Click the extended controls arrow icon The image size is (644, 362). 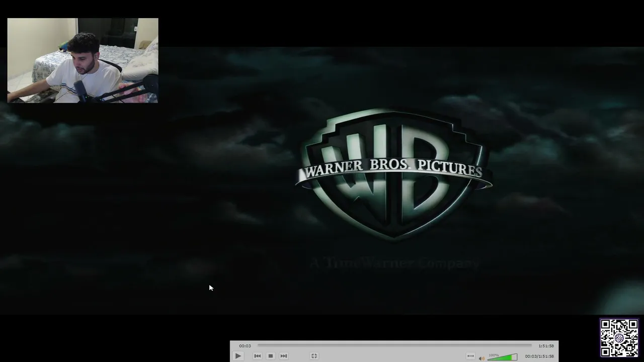tap(470, 356)
